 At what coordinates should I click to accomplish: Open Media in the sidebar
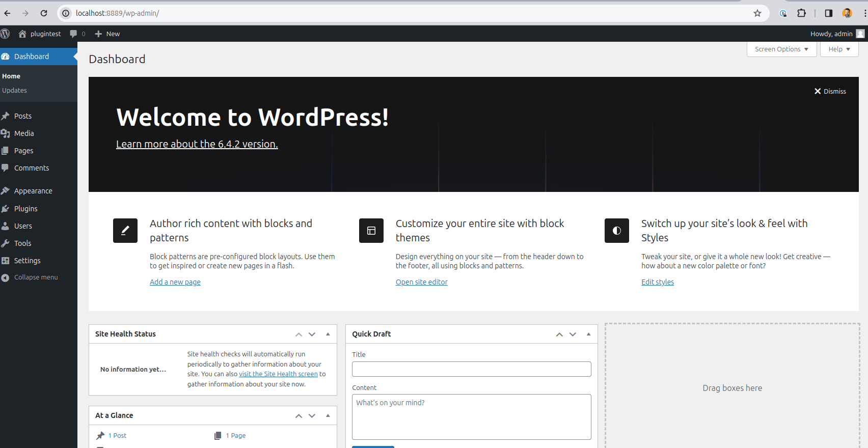[x=39, y=133]
